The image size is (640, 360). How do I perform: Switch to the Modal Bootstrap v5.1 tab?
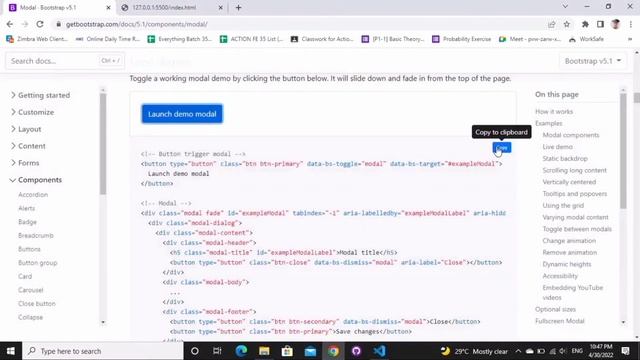tap(48, 7)
